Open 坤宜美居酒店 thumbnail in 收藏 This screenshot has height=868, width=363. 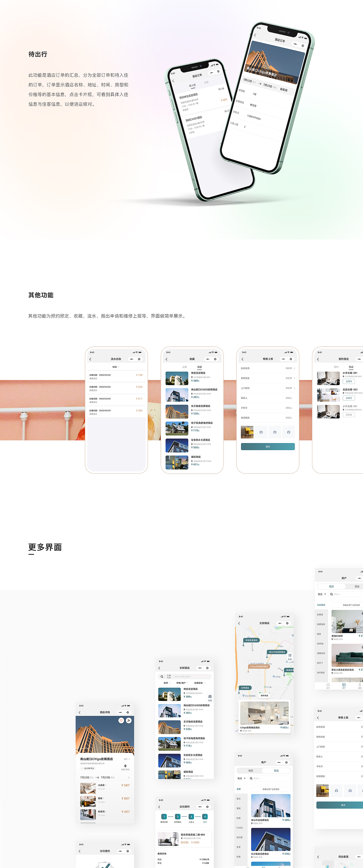tap(177, 378)
